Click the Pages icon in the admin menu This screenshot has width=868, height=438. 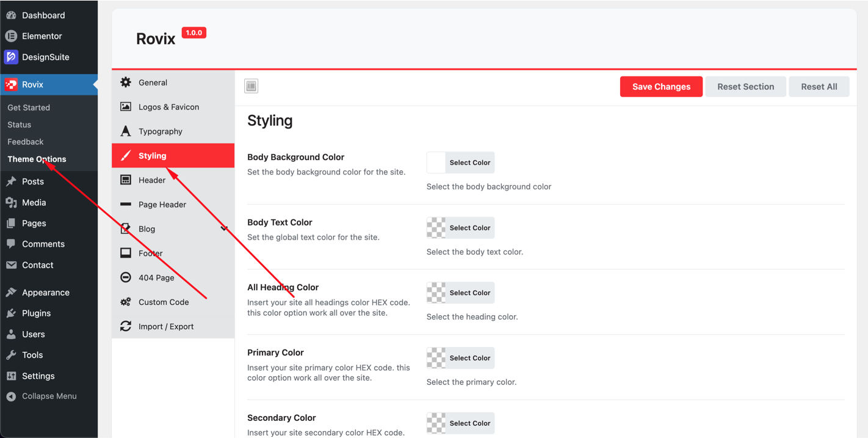pyautogui.click(x=11, y=224)
